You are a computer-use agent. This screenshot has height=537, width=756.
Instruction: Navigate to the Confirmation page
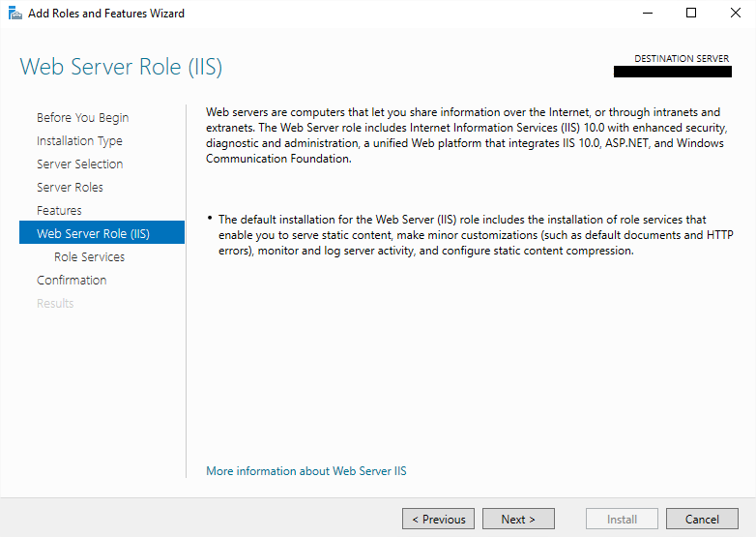[72, 281]
